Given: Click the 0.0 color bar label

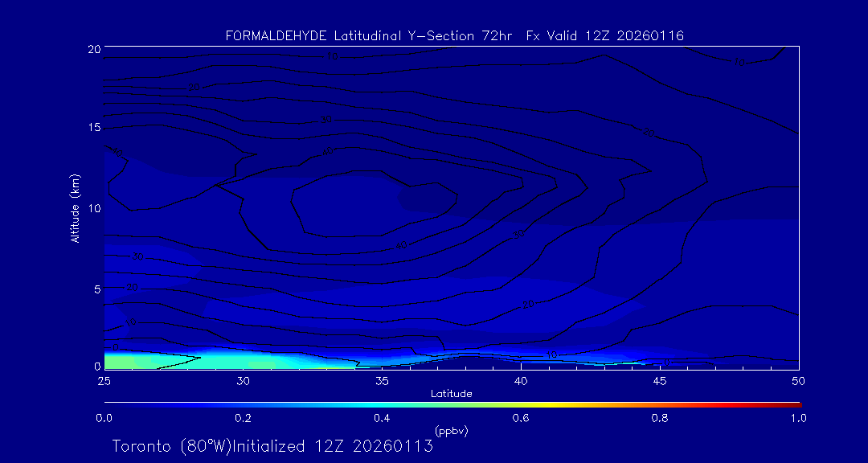Looking at the screenshot, I should (x=104, y=418).
